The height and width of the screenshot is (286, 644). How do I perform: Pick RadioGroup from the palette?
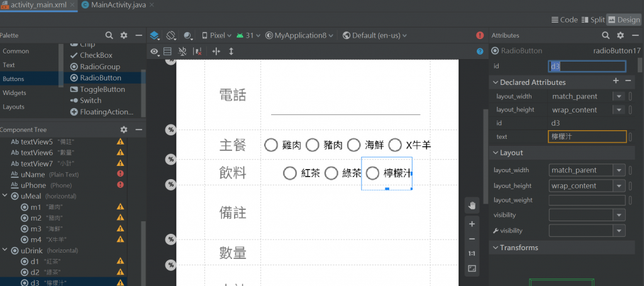(95, 67)
